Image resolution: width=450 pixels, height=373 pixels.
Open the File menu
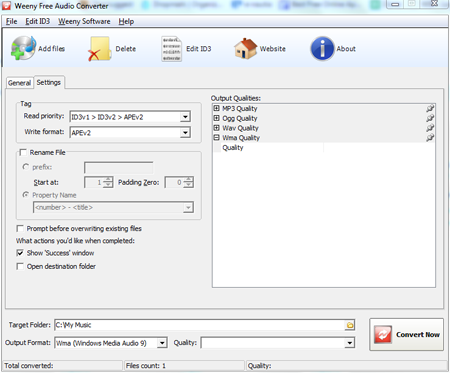pyautogui.click(x=11, y=21)
